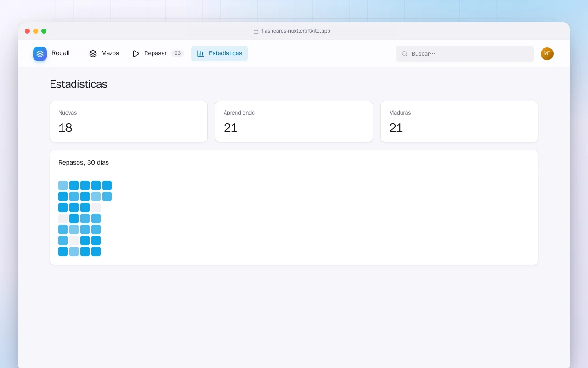The height and width of the screenshot is (368, 588).
Task: Click the Maduras stat card label
Action: [400, 113]
